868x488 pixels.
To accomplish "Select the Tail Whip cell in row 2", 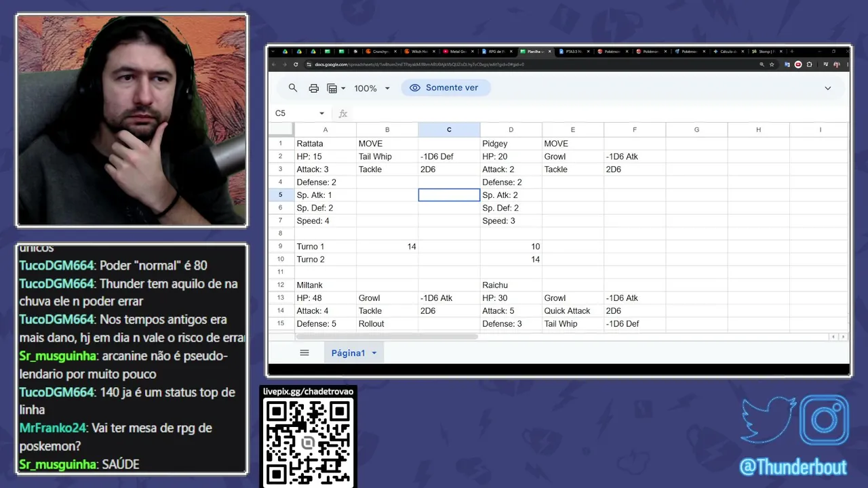I will tap(387, 157).
